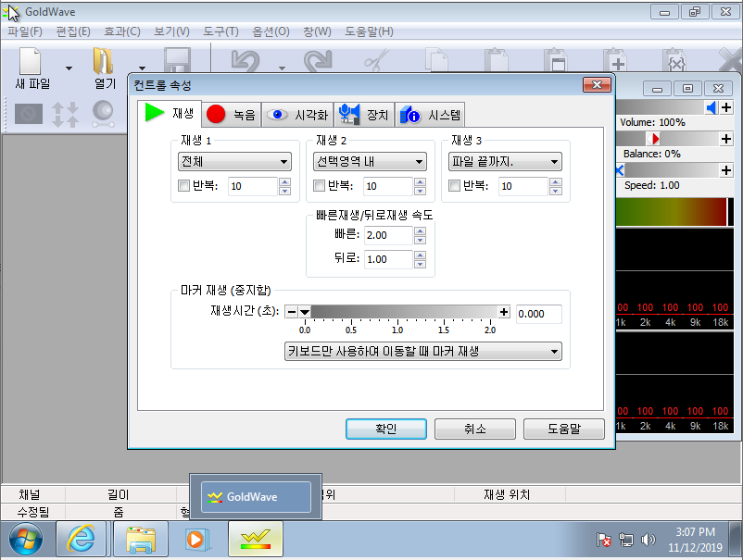Expand the dropdown arrow beside 열기
743x560 pixels.
[x=142, y=68]
